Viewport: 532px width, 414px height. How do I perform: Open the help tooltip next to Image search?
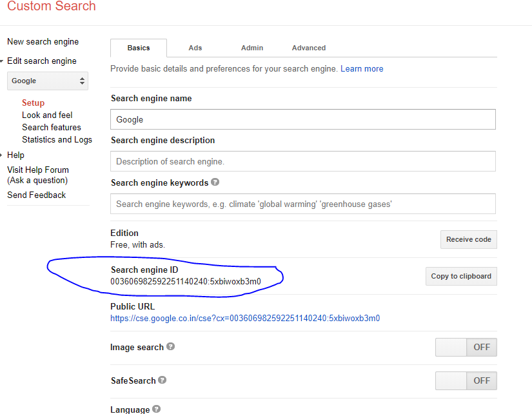point(170,347)
